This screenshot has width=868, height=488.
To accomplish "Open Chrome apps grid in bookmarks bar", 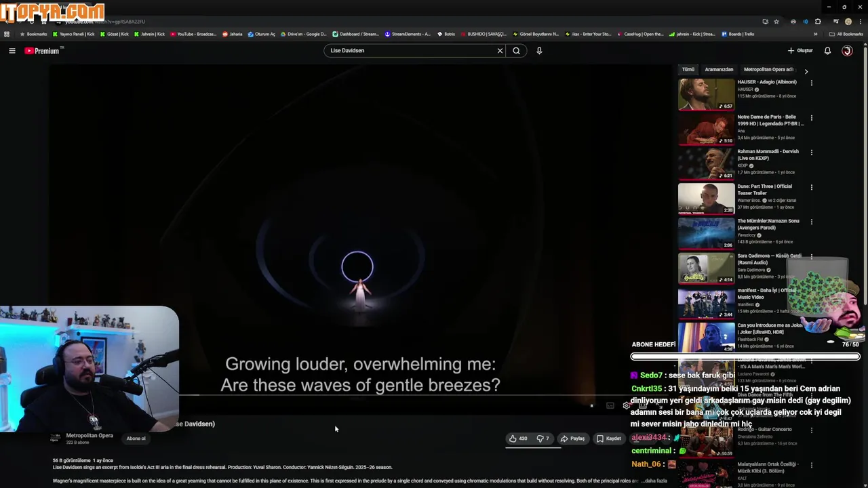I will [7, 34].
